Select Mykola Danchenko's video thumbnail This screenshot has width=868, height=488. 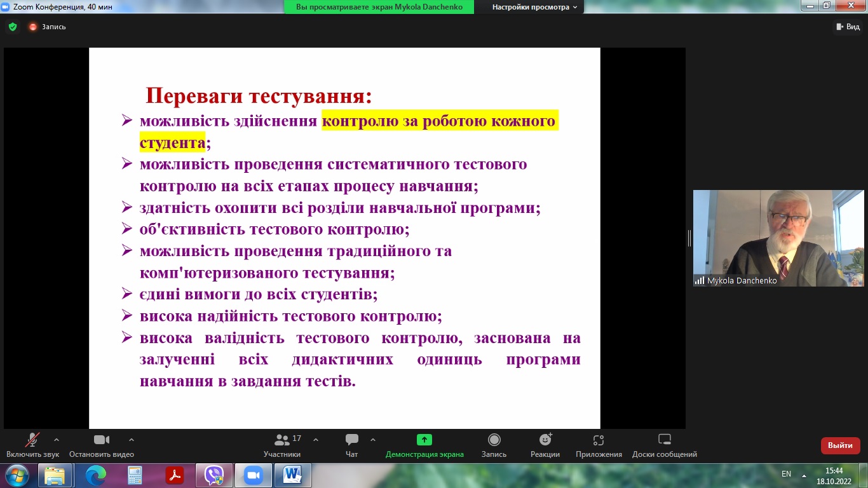click(778, 238)
